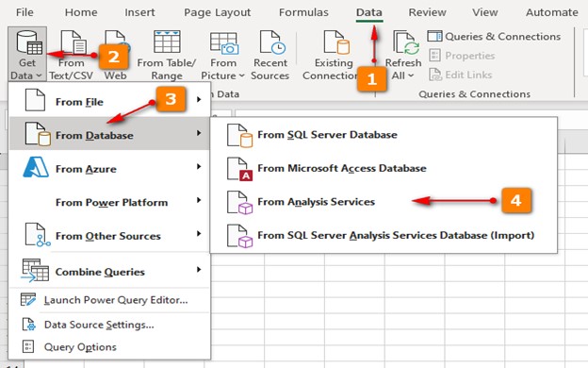Open the Formulas tab
The width and height of the screenshot is (588, 368).
(303, 12)
